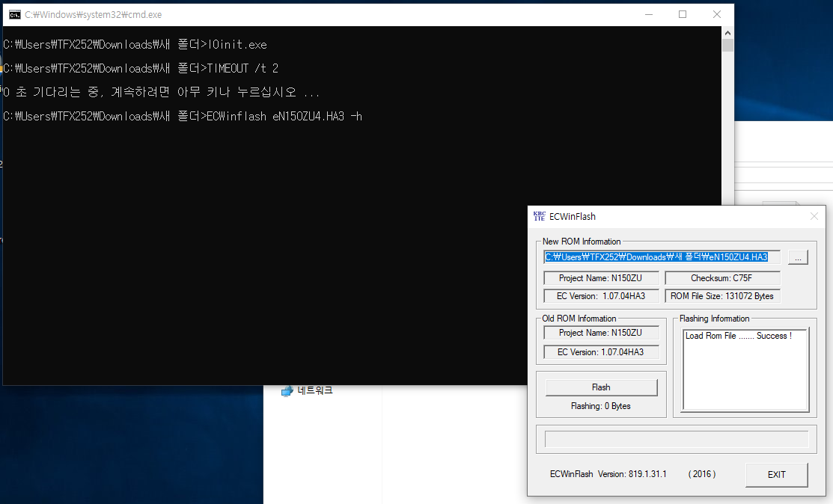Minimize the cmd.exe window
The height and width of the screenshot is (504, 833).
pyautogui.click(x=649, y=15)
